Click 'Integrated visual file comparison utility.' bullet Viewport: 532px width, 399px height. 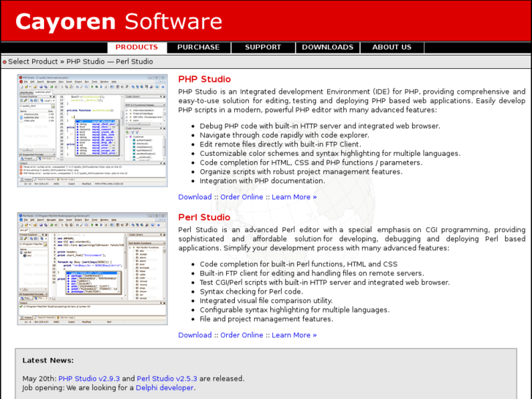[266, 301]
